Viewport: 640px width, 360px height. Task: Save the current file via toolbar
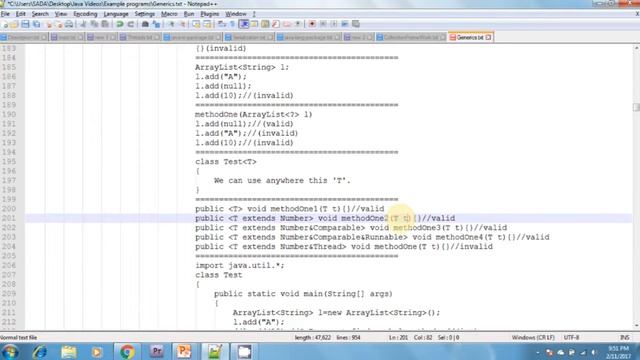(x=25, y=24)
